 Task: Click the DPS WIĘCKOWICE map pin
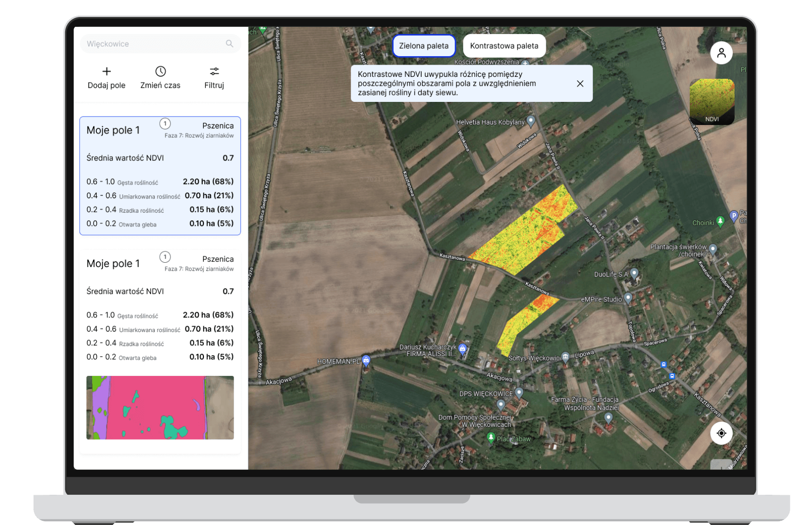(x=519, y=392)
